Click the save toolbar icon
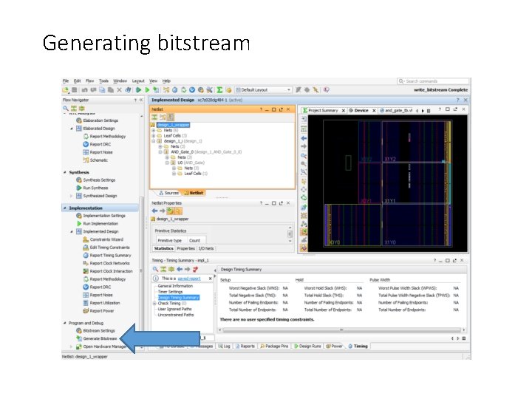The image size is (532, 399). (75, 90)
